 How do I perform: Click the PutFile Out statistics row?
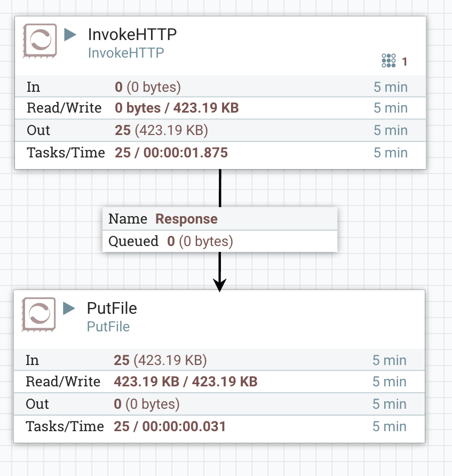pyautogui.click(x=219, y=404)
